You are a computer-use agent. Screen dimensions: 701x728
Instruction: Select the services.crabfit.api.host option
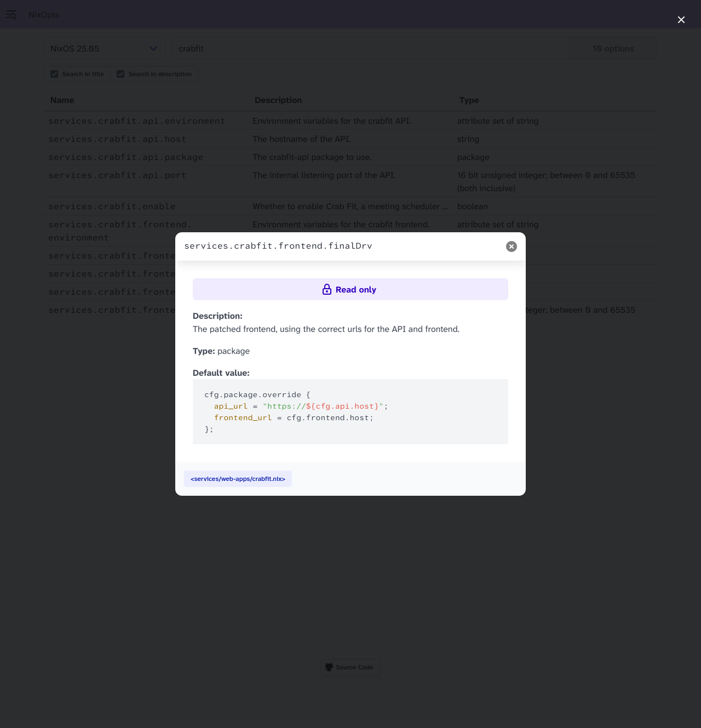(117, 139)
